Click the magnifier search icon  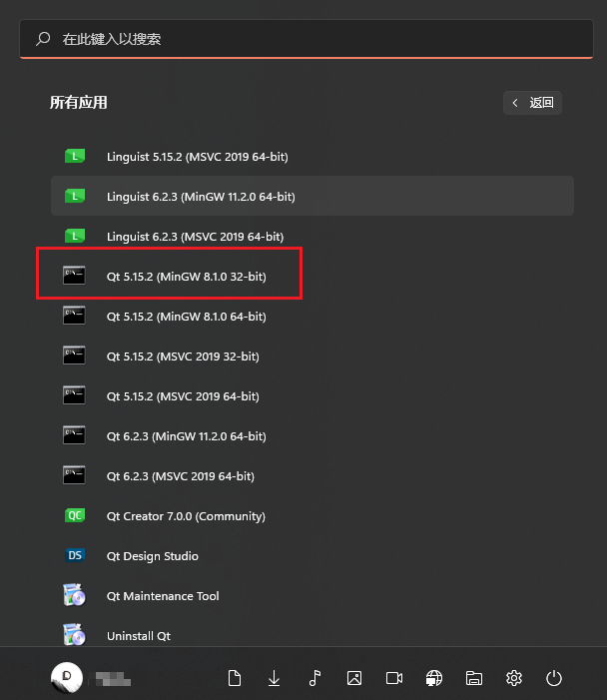pos(43,39)
